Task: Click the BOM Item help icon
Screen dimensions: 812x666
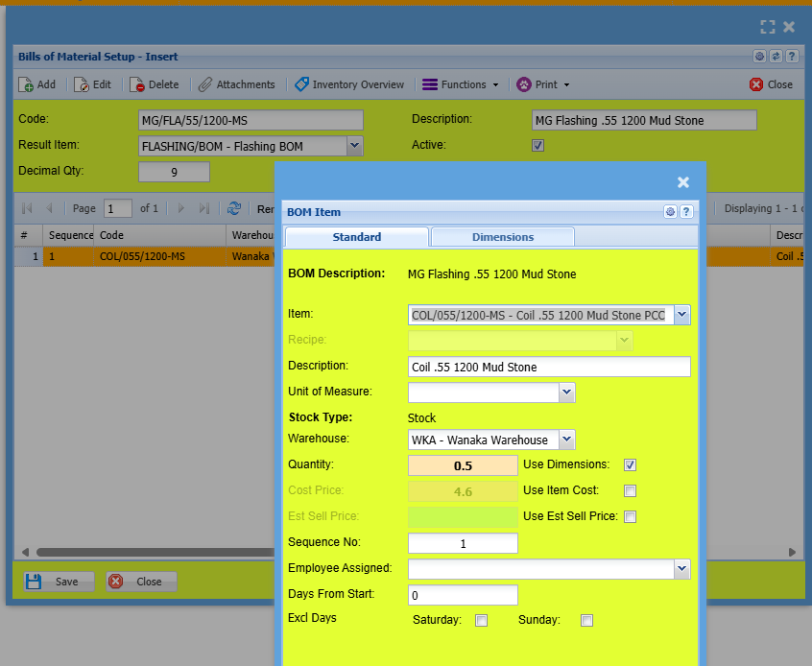Action: point(686,212)
